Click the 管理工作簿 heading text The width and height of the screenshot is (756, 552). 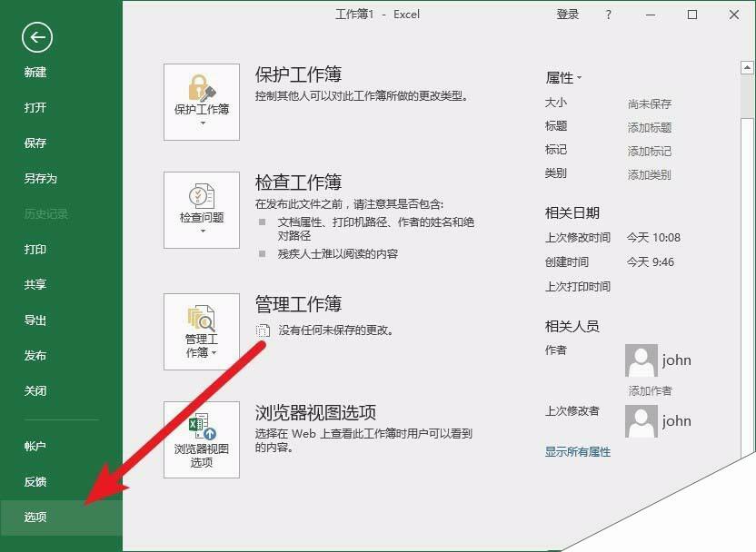click(298, 304)
